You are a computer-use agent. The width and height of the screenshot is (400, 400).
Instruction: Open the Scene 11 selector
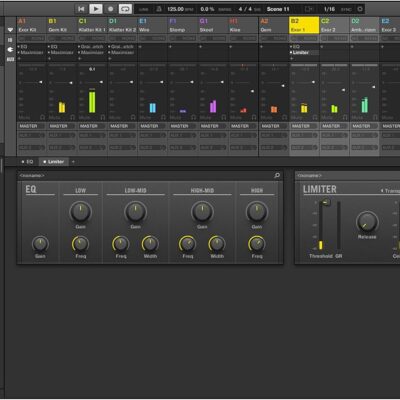pyautogui.click(x=278, y=9)
